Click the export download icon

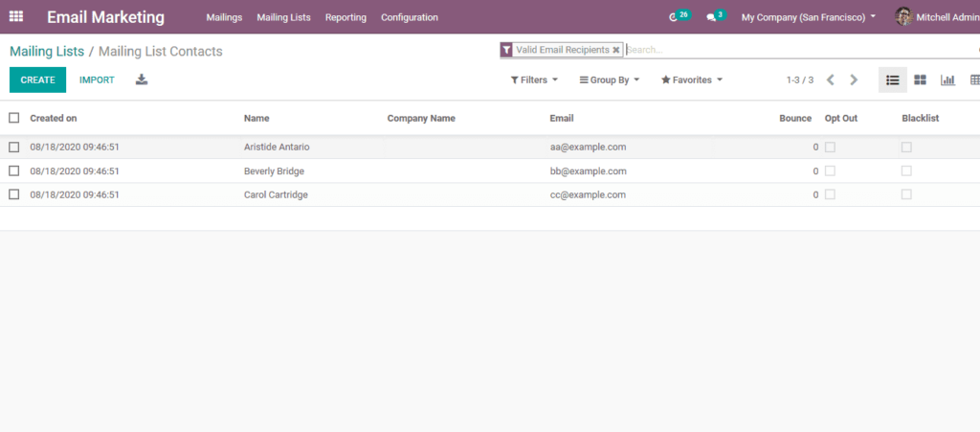[x=142, y=80]
